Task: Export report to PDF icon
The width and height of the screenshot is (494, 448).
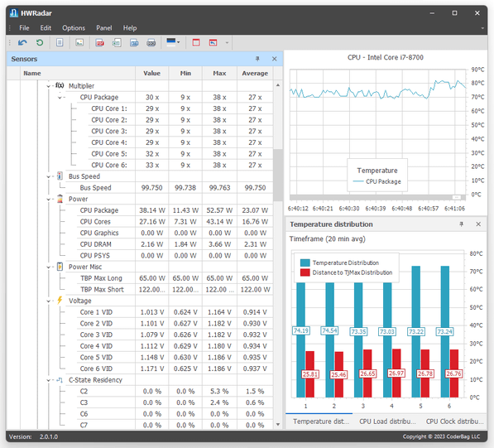Action: (100, 42)
